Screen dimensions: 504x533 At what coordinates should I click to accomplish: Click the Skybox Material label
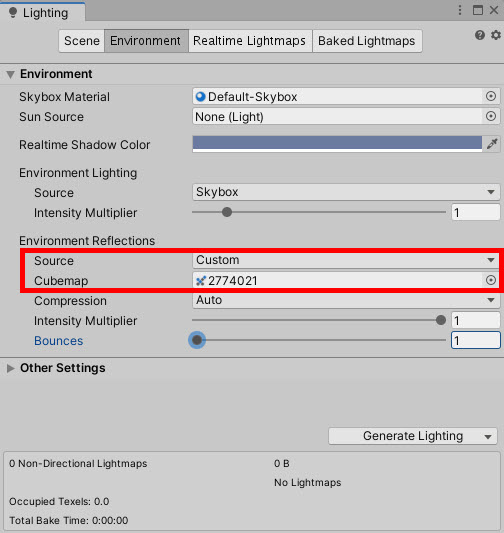[x=64, y=97]
